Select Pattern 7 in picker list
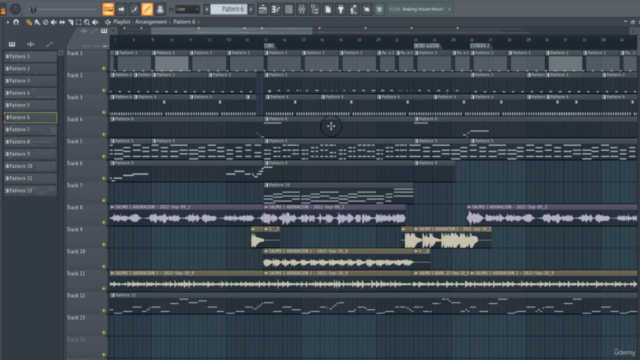This screenshot has height=360, width=640. pyautogui.click(x=30, y=129)
